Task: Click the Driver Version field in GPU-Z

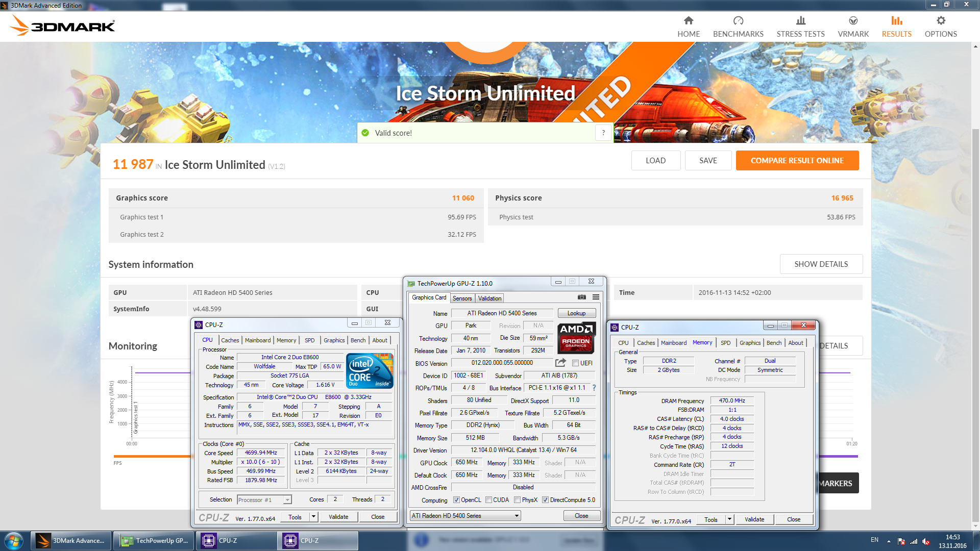Action: (x=523, y=450)
